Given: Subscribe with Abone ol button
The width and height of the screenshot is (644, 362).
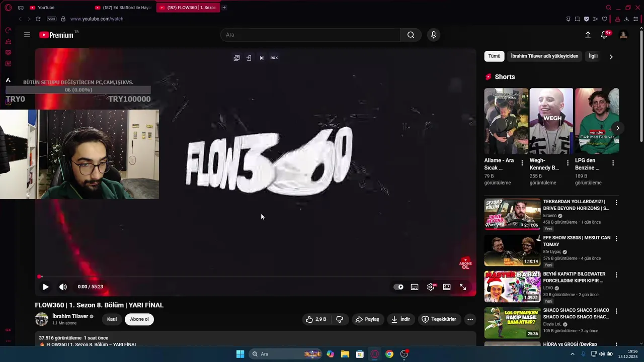Looking at the screenshot, I should coord(139,319).
